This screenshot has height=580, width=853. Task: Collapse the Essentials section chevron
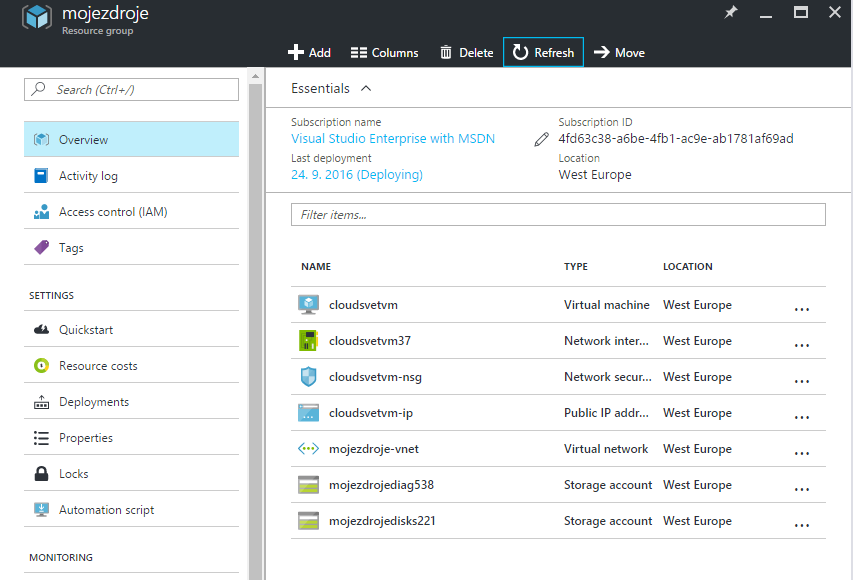coord(366,88)
